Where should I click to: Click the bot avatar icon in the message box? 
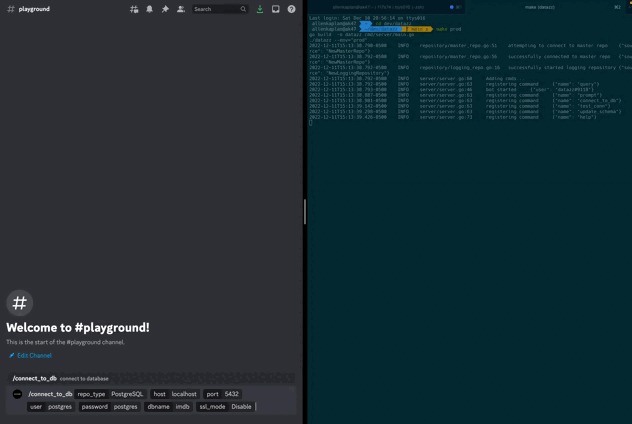(17, 394)
